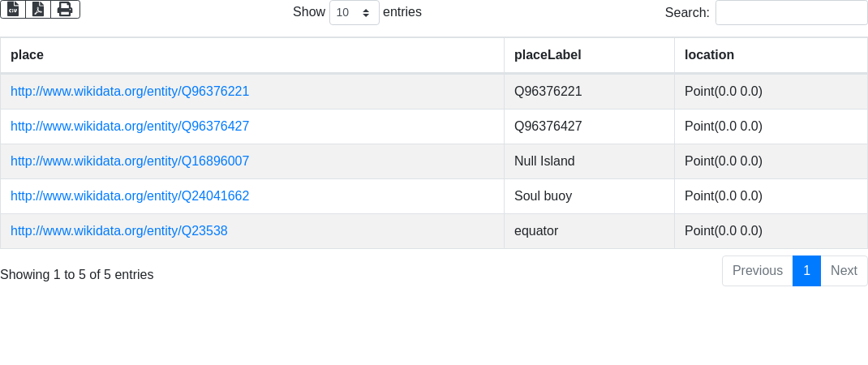This screenshot has height=365, width=868.
Task: Export the table as CSV
Action: pyautogui.click(x=13, y=9)
